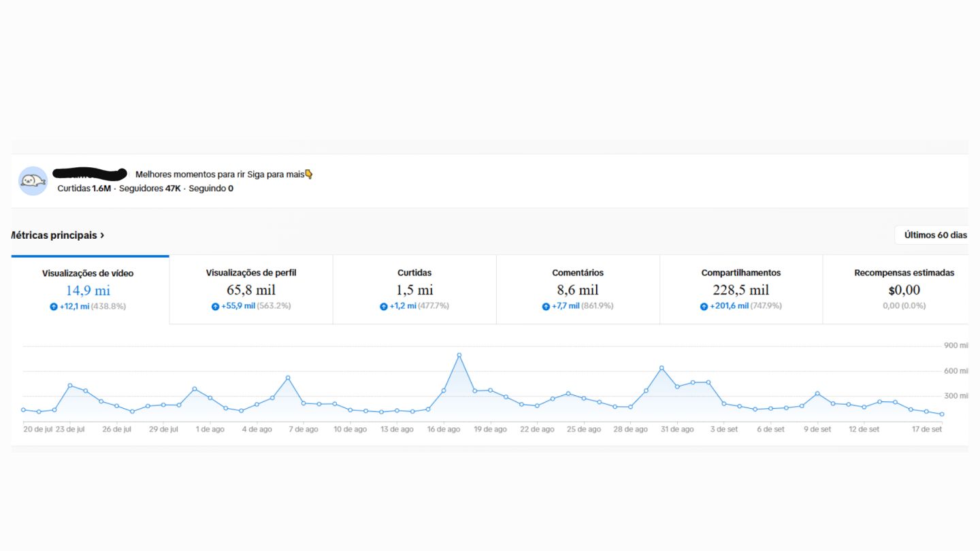Viewport: 980px width, 551px height.
Task: Click the "1 de ago" date label
Action: tap(210, 429)
